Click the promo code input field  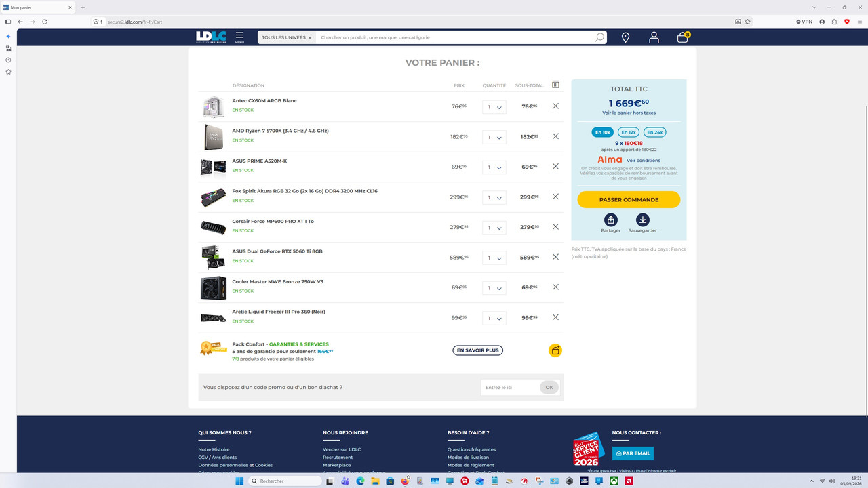510,387
